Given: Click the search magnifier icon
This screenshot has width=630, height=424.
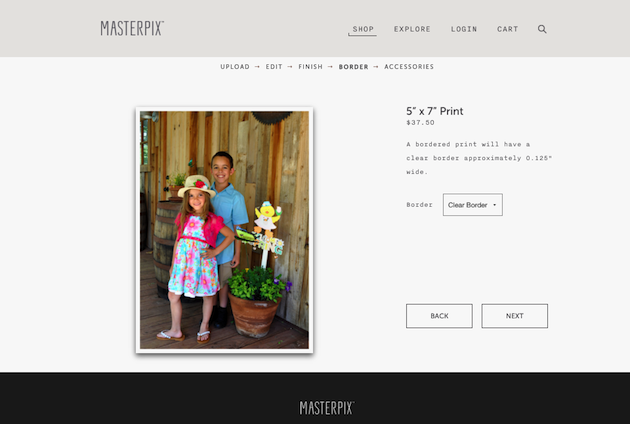Looking at the screenshot, I should (542, 29).
